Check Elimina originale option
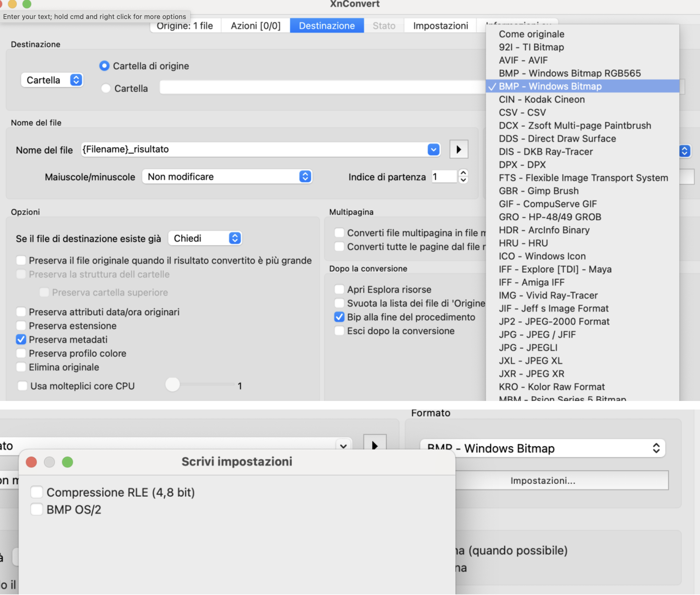The image size is (700, 595). click(21, 367)
